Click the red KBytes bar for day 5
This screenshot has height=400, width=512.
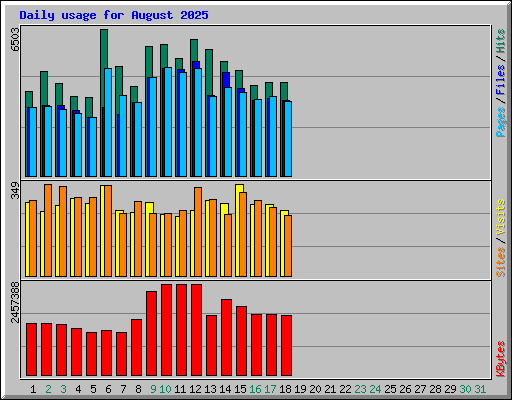[91, 354]
